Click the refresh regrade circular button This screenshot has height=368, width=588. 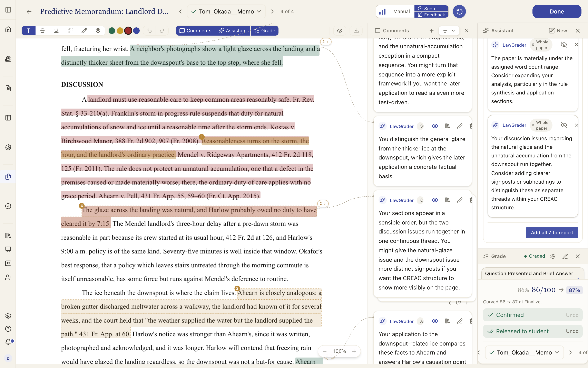459,11
